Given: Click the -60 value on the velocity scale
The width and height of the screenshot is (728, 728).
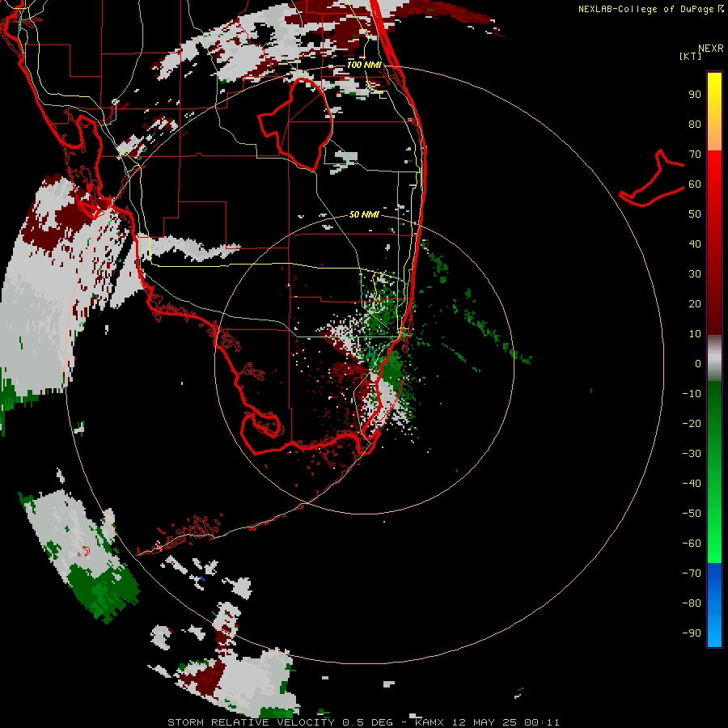Looking at the screenshot, I should 692,544.
